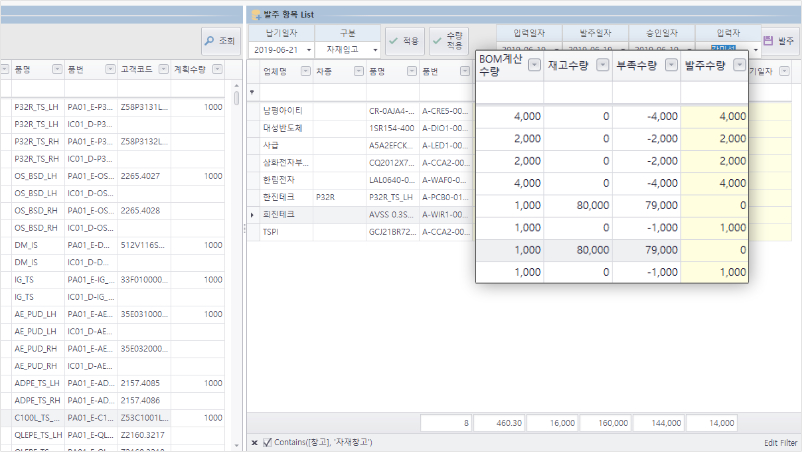Screen dimensions: 802x452
Task: Click the 발주 order button
Action: pos(781,41)
